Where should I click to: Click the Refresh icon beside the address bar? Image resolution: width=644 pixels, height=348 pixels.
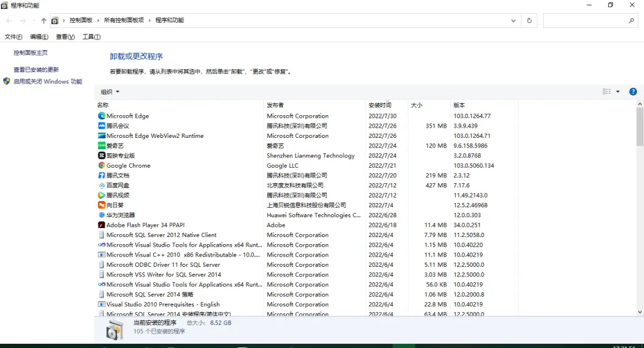[x=529, y=20]
